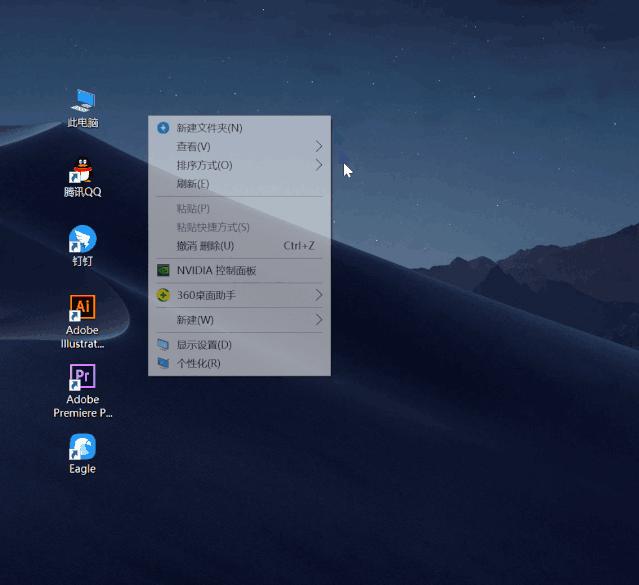Open the 查看(V) submenu
Image resolution: width=639 pixels, height=585 pixels.
pos(239,146)
